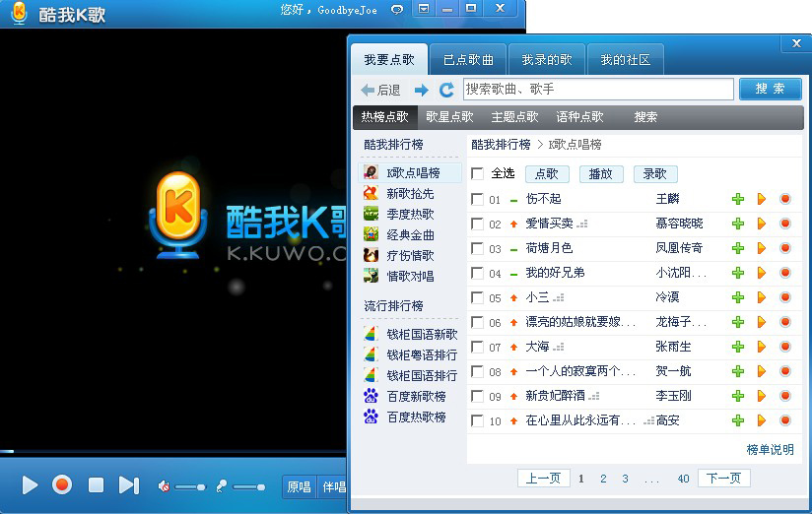Adjust the microphone volume slider
The width and height of the screenshot is (812, 514).
click(x=249, y=487)
